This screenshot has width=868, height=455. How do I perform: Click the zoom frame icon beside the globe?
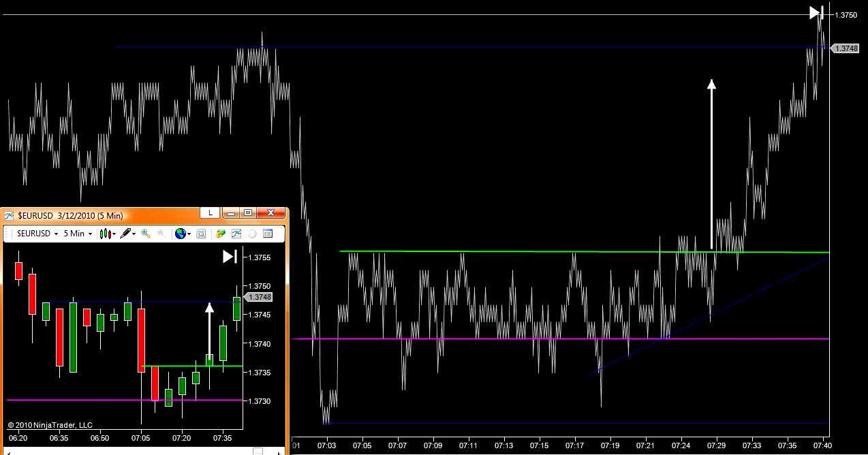click(201, 234)
